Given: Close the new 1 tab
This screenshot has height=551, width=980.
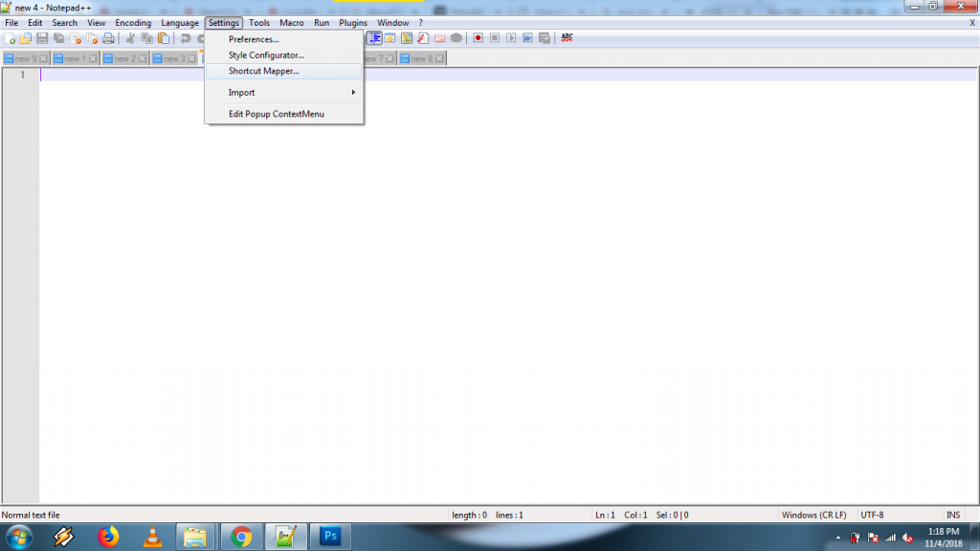Looking at the screenshot, I should click(x=93, y=58).
